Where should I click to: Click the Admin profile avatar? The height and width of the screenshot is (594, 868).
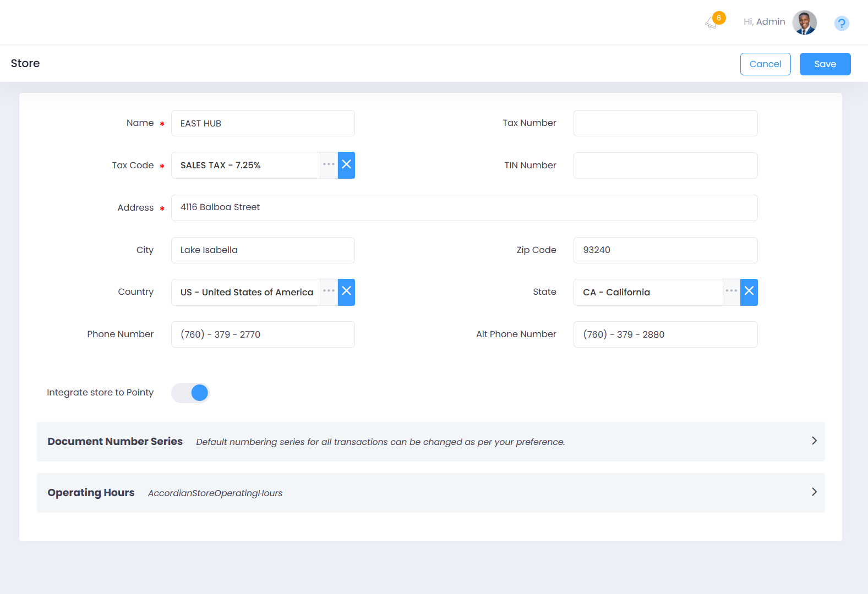[x=804, y=23]
